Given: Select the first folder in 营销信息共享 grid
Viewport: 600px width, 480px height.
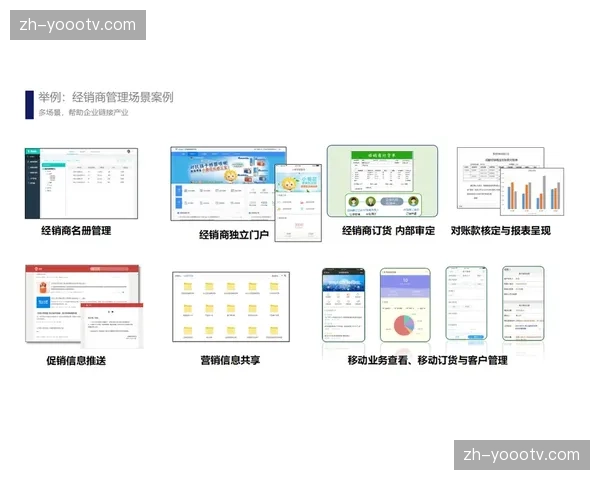Looking at the screenshot, I should point(188,287).
